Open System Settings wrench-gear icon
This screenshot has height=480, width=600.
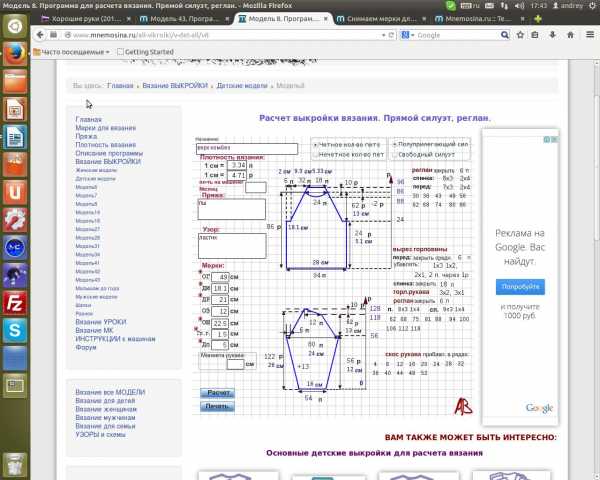14,218
